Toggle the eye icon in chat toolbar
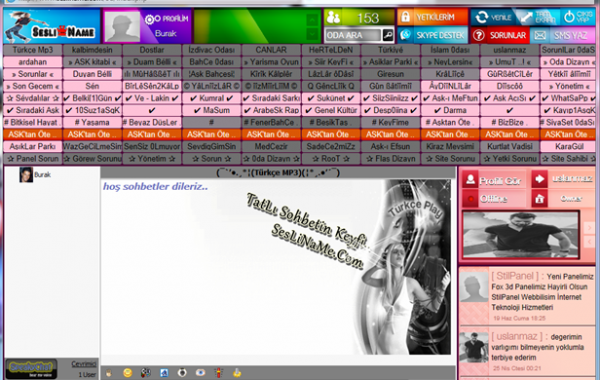 tap(200, 372)
